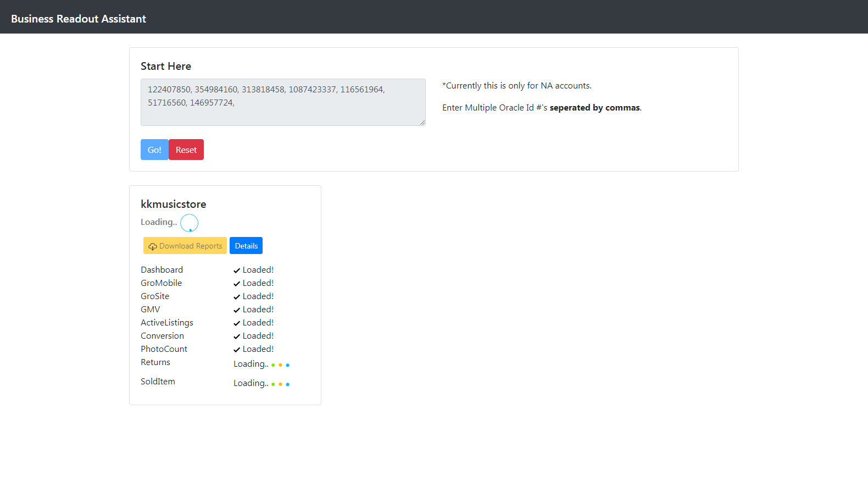Click the spinning loader beside kkmusicstore Loading
This screenshot has width=868, height=502.
pyautogui.click(x=189, y=223)
